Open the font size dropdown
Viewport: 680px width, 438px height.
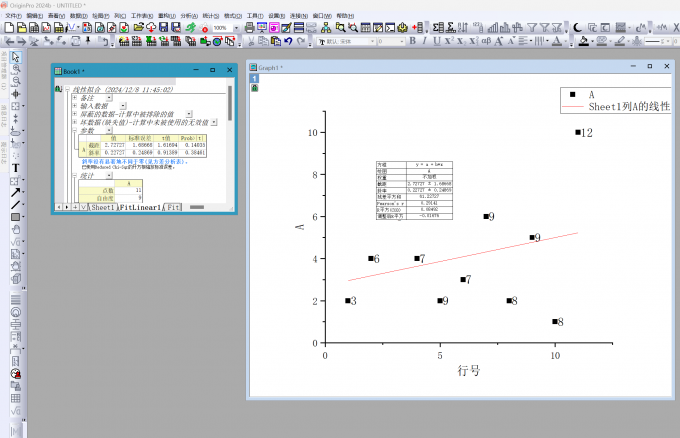coord(402,41)
